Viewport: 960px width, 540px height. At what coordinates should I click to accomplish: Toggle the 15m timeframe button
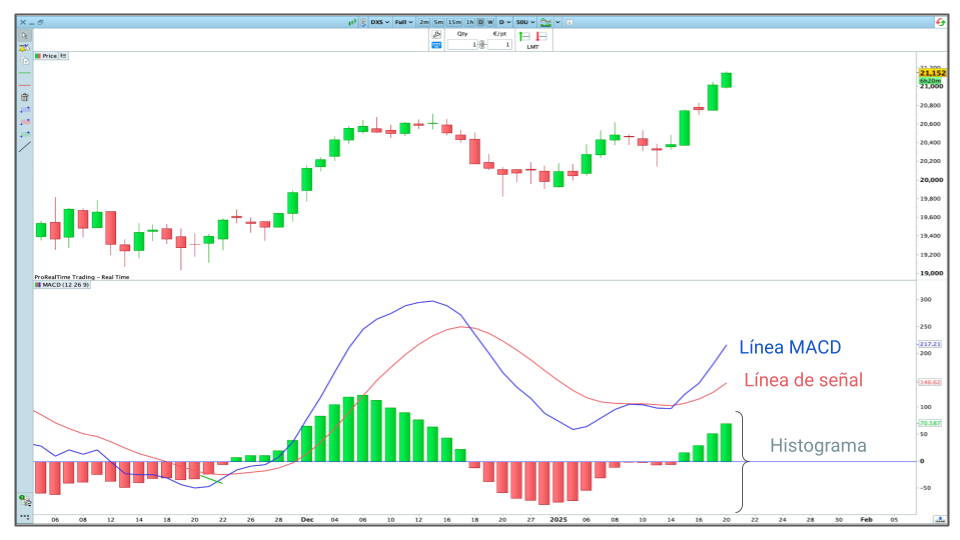coord(455,22)
